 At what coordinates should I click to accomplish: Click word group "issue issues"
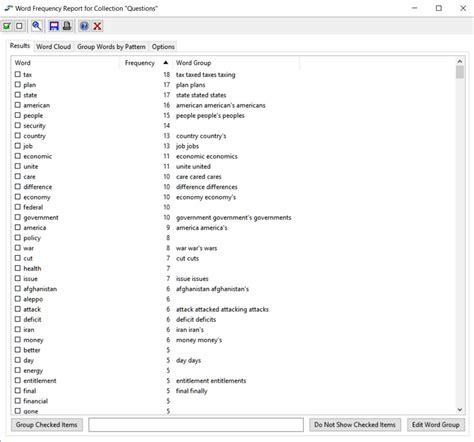click(x=192, y=279)
